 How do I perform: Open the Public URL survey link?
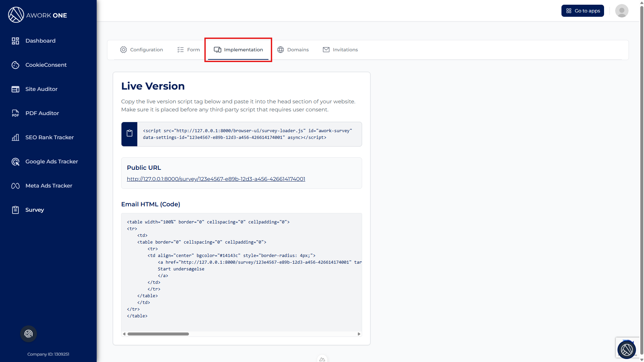[216, 179]
